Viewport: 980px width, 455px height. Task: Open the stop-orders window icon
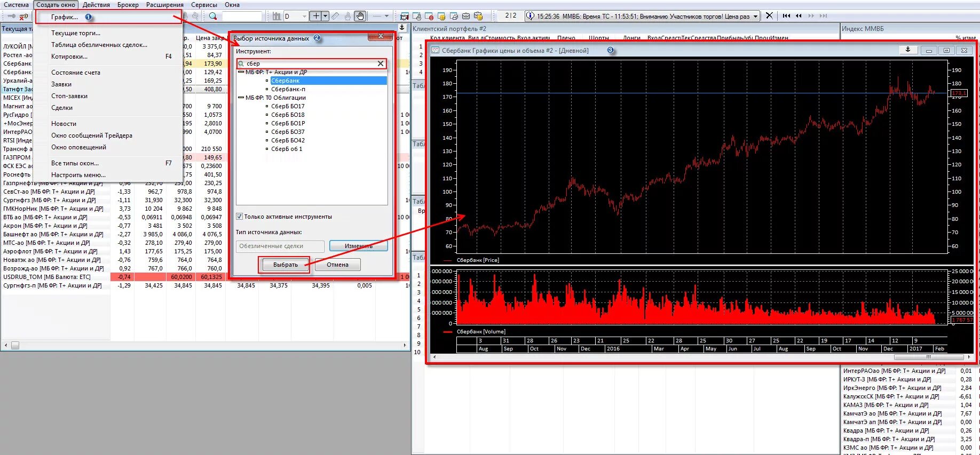click(x=429, y=16)
